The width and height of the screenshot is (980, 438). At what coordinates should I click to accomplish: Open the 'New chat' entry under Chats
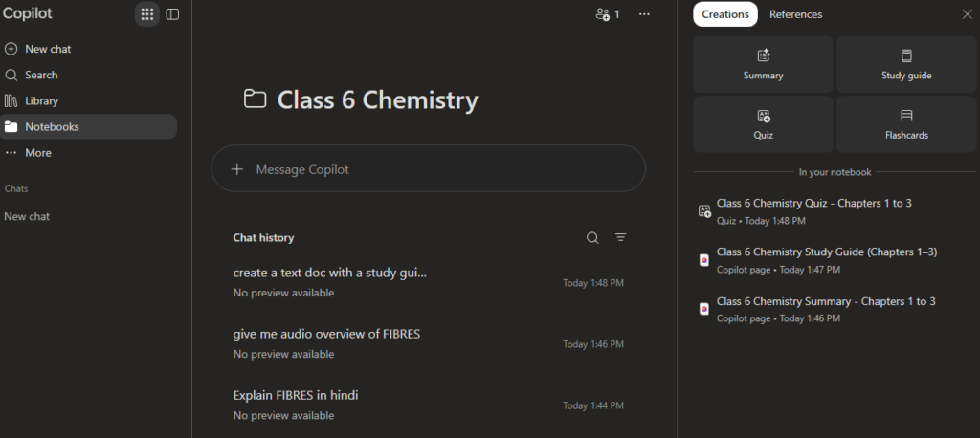pos(27,216)
